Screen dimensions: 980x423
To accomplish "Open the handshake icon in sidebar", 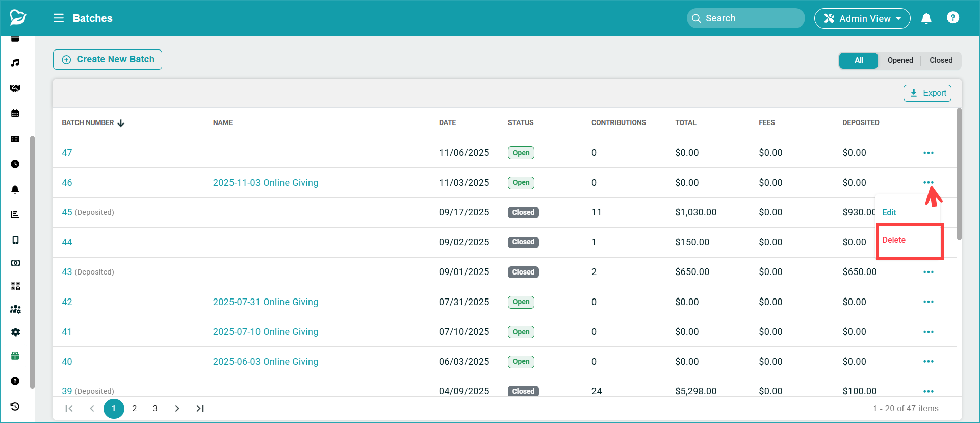I will 15,88.
